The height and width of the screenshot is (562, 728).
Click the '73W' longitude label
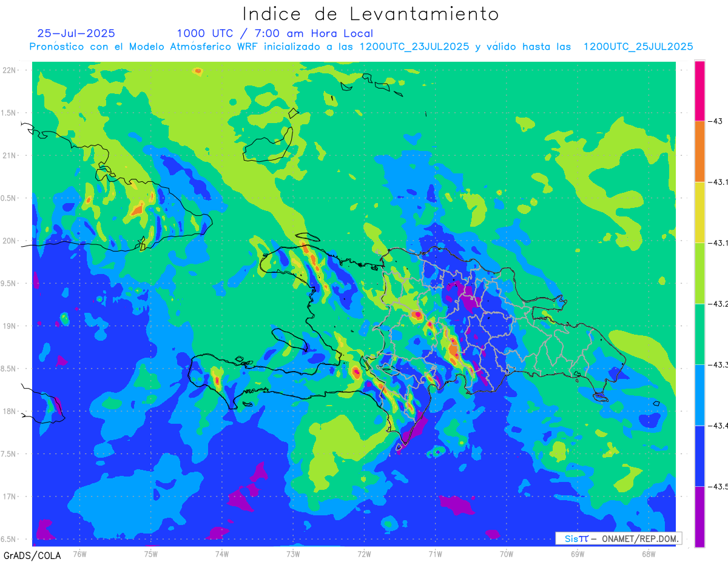(x=293, y=554)
